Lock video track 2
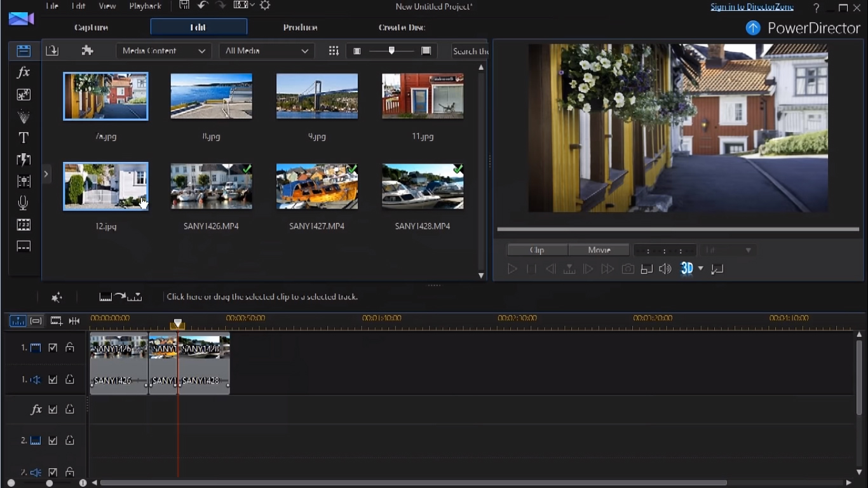The width and height of the screenshot is (868, 488). (x=70, y=440)
